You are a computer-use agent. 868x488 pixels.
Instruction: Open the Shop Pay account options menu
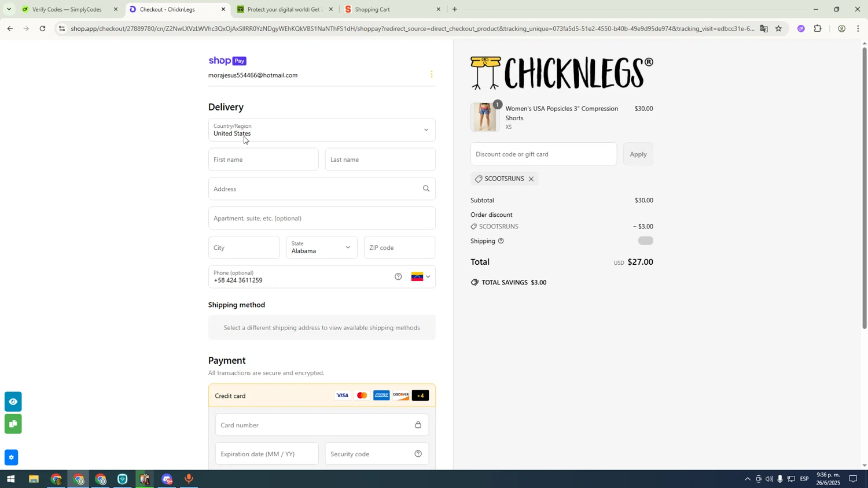(x=431, y=75)
